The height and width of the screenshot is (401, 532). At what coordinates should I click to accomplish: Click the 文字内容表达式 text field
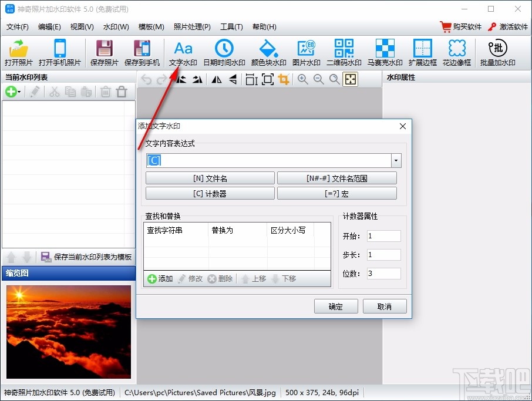point(269,160)
